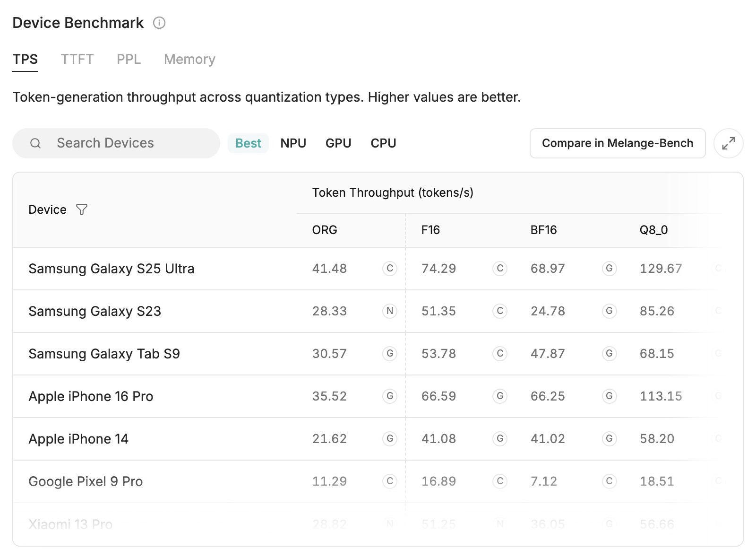This screenshot has width=756, height=558.
Task: Click the G badge next to 35.52
Action: (390, 396)
